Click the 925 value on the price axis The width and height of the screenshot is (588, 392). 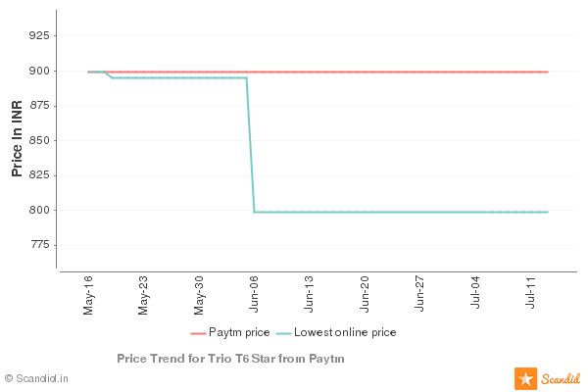point(39,36)
